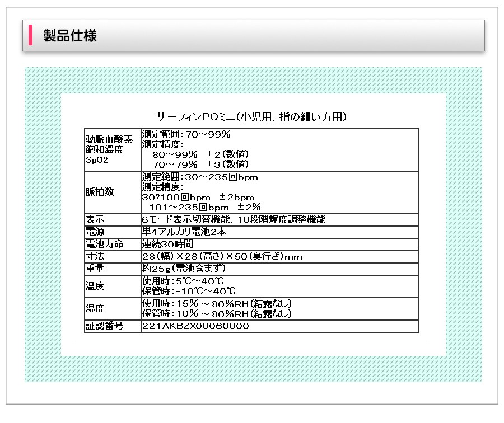Click the 証認番号 row label
The image size is (504, 423).
(x=105, y=326)
